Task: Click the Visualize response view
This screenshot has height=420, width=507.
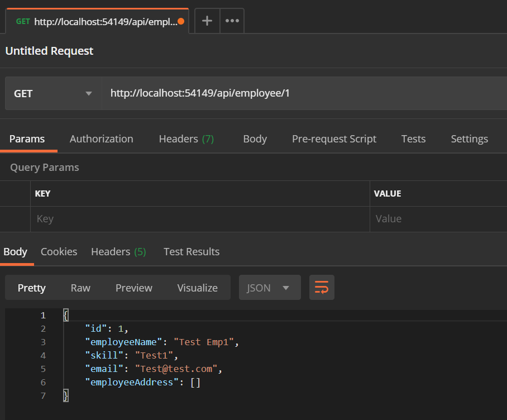Action: (x=197, y=287)
